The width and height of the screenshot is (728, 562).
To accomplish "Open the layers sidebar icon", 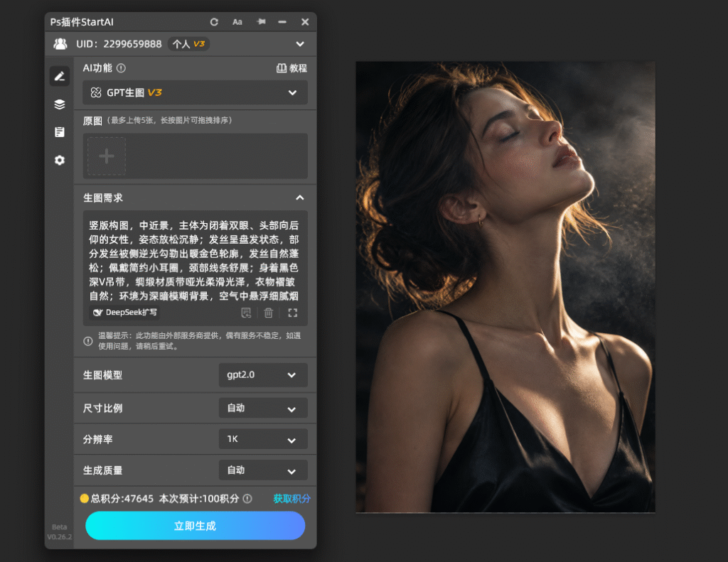I will coord(60,104).
